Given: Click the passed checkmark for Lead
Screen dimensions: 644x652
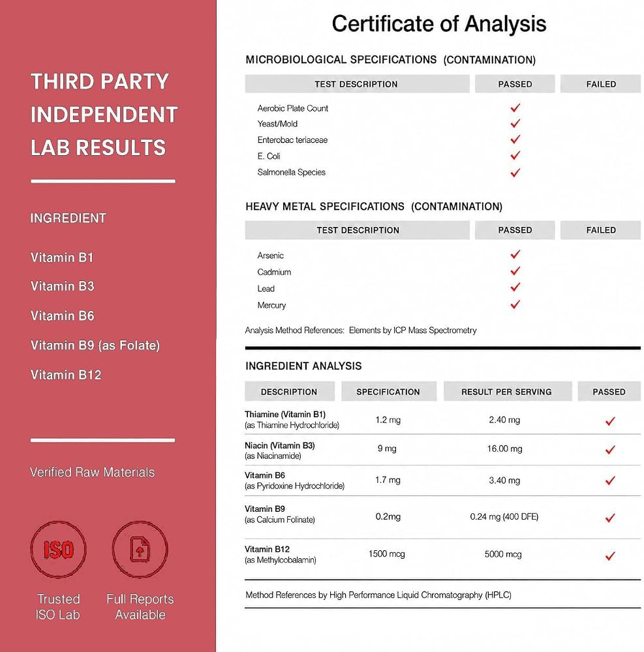Looking at the screenshot, I should point(515,288).
